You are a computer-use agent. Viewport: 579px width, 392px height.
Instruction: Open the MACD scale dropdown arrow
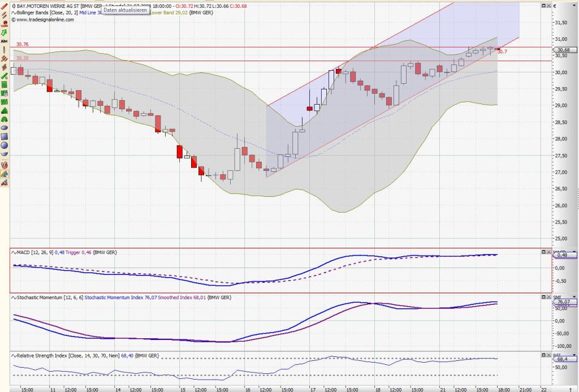pos(574,252)
